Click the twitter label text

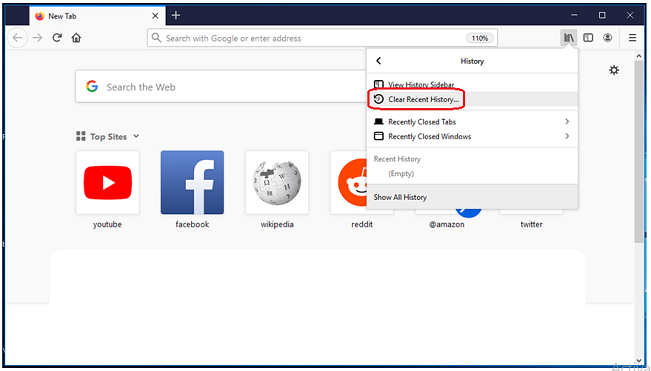coord(531,225)
